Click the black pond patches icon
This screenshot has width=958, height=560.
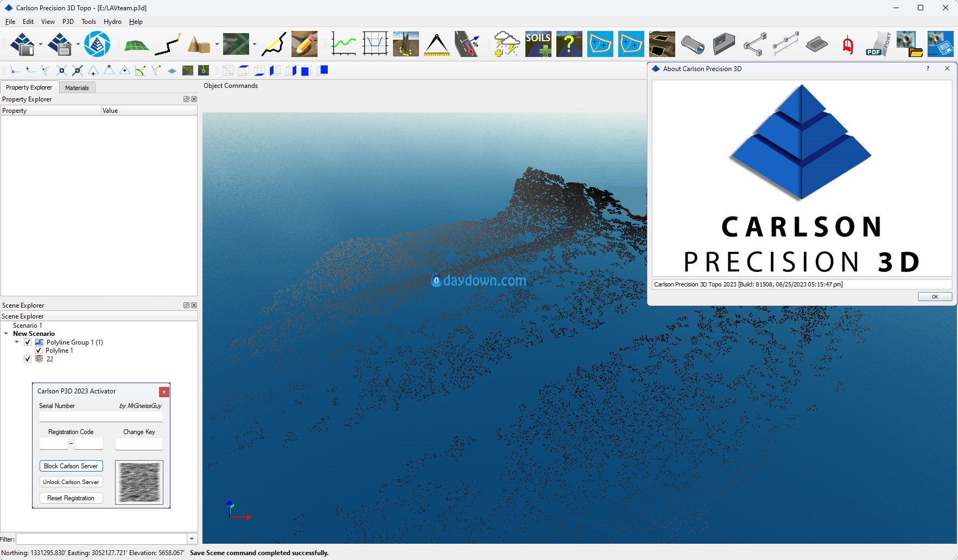pyautogui.click(x=662, y=44)
